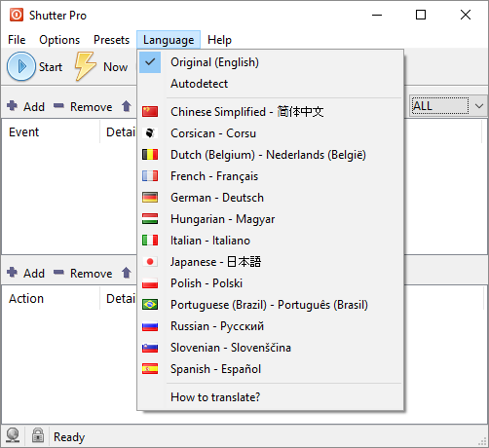Screen dimensions: 489x448
Task: Open the File menu
Action: (17, 40)
